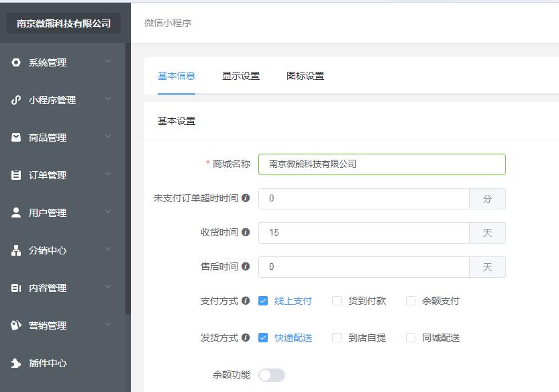
Task: Enable the 同城配送 checkbox
Action: pyautogui.click(x=411, y=338)
